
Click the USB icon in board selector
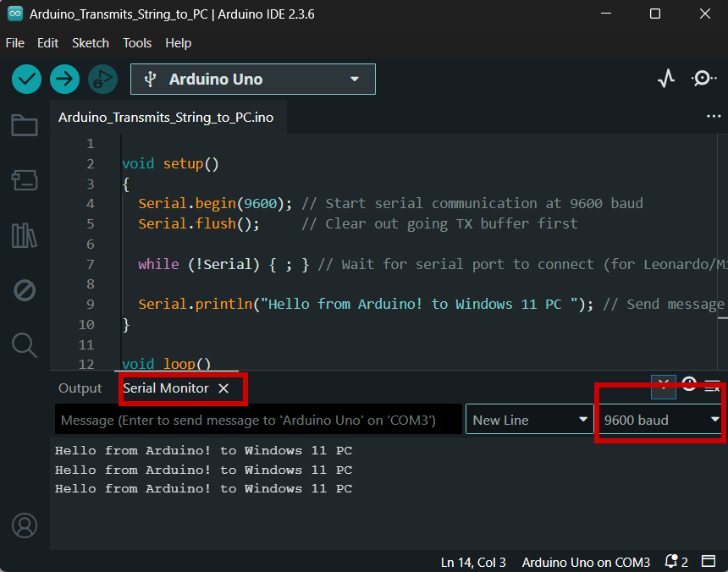pyautogui.click(x=150, y=80)
